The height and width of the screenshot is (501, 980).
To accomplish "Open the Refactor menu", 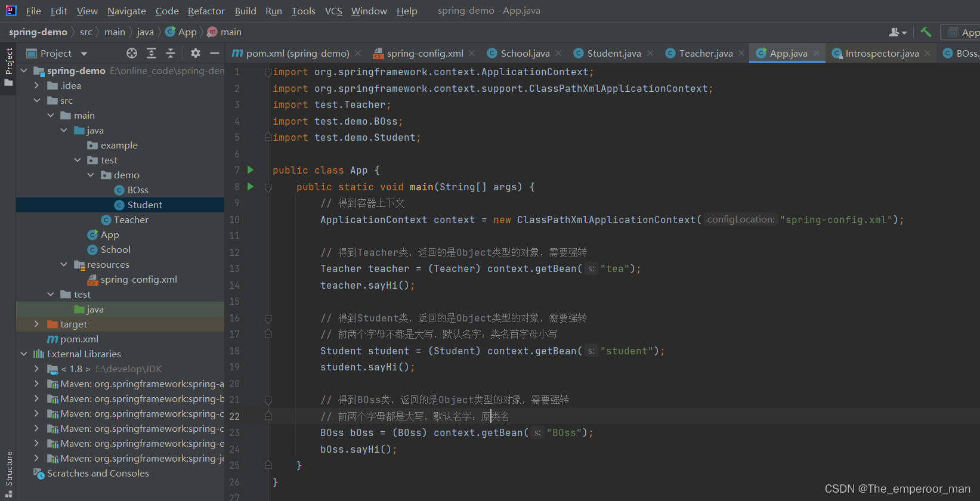I will click(x=206, y=11).
